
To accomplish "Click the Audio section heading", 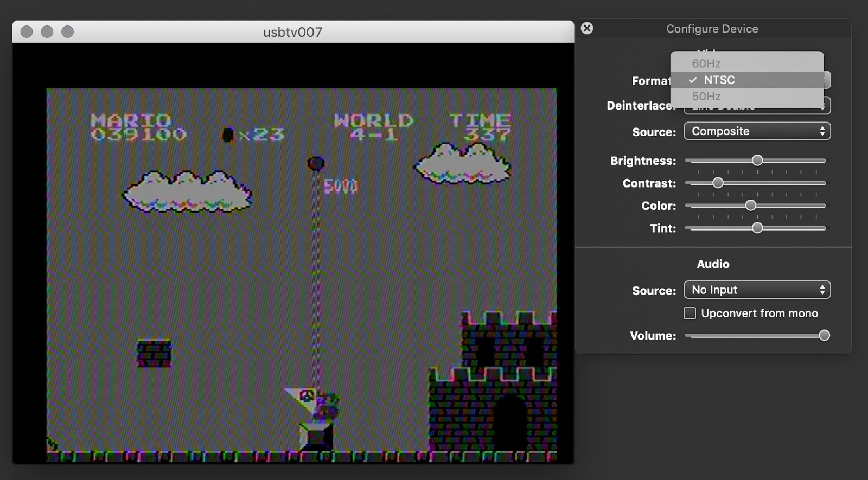I will click(x=713, y=264).
